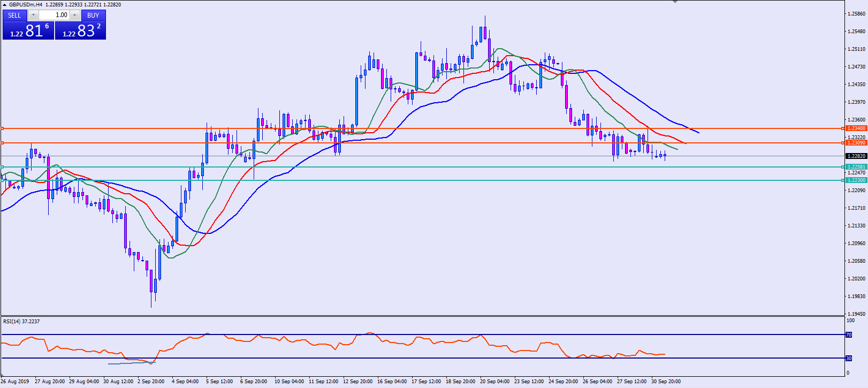Click the current price 1.22820 label
The width and height of the screenshot is (868, 388).
(856, 156)
